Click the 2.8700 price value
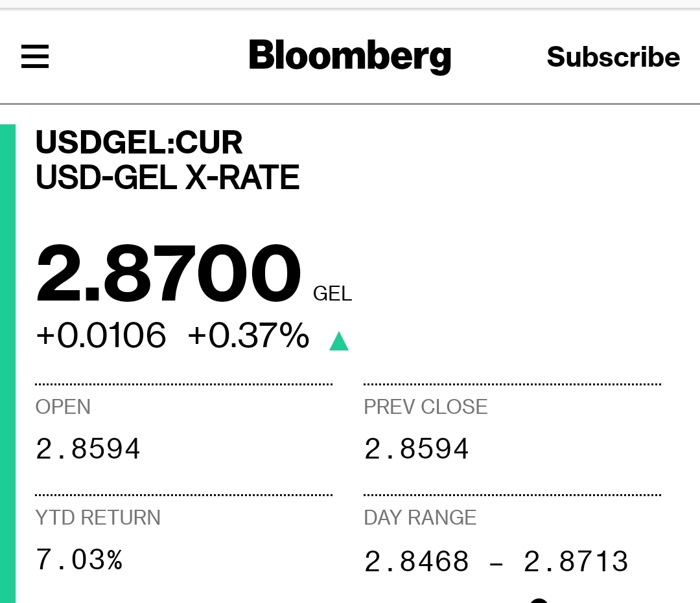 point(169,274)
